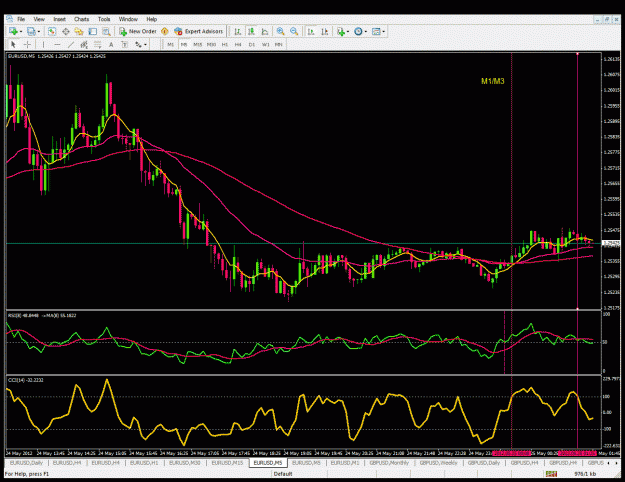This screenshot has height=482, width=625.
Task: Open MetaEditor via the yellow diamond icon
Action: coord(165,31)
